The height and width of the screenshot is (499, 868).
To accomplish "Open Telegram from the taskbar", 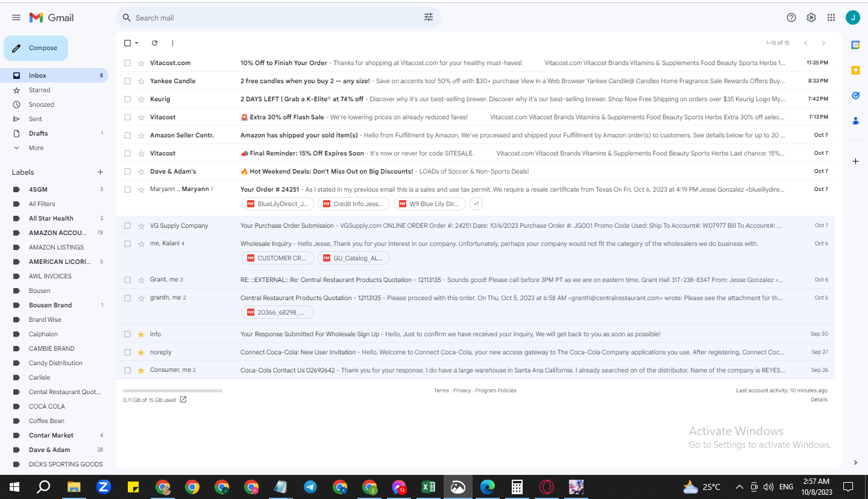I will [x=310, y=486].
